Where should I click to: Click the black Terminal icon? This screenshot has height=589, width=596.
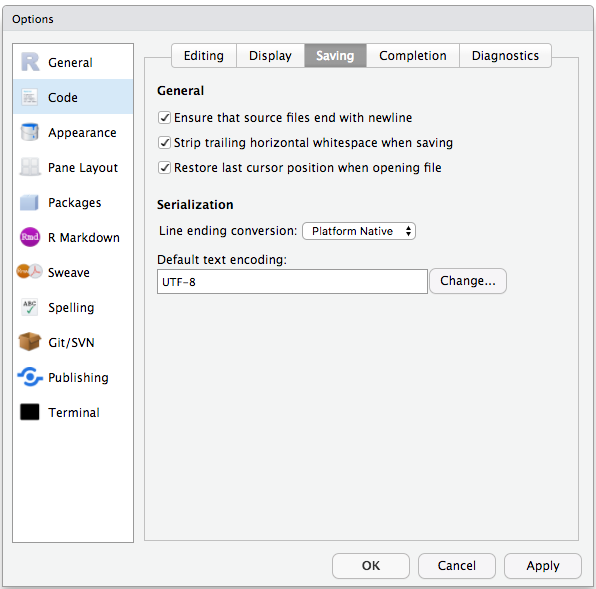point(30,412)
